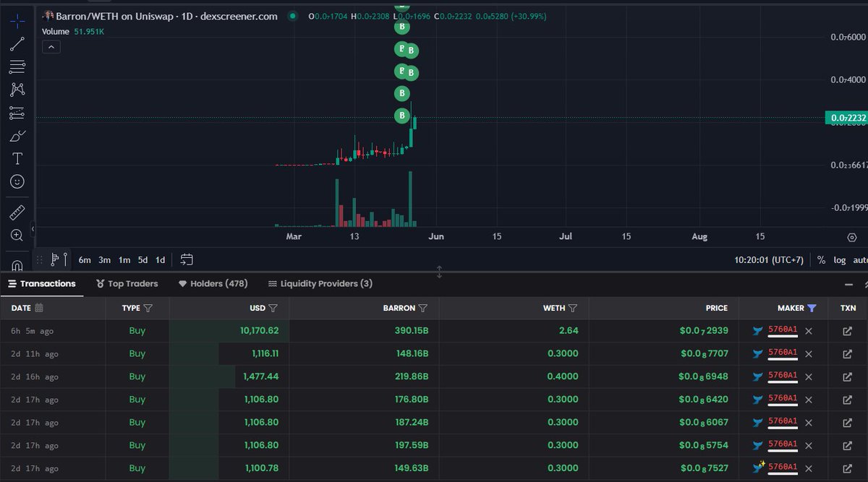Open maker 5760A1 on 1,116.11 row

click(783, 353)
